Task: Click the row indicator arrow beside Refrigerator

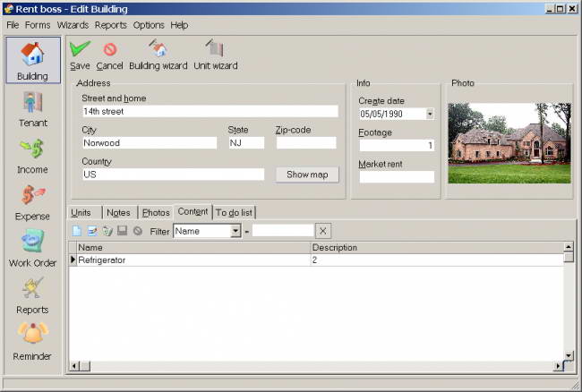Action: point(73,260)
